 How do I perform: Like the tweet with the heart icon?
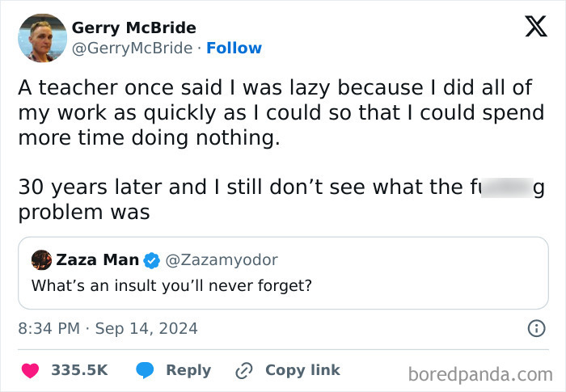[30, 370]
